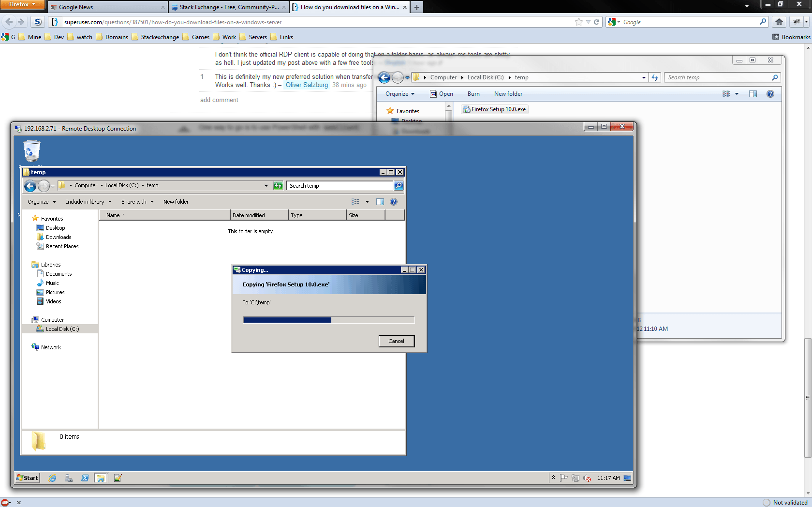Screen dimensions: 812x507
Task: Open the Firefox application menu
Action: coord(22,4)
